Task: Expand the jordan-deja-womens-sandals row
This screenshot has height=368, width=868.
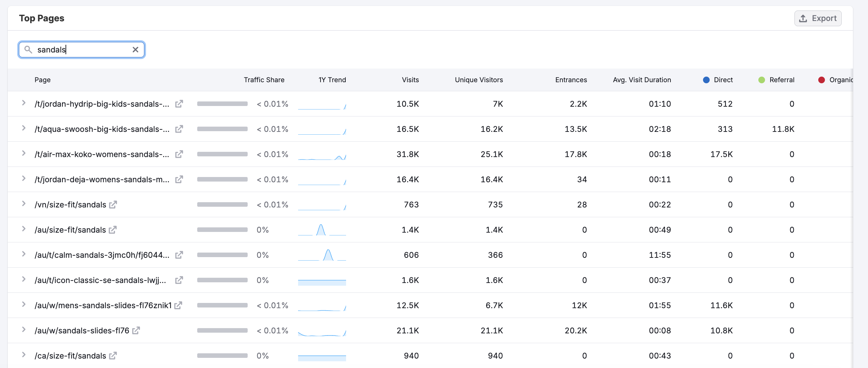Action: tap(23, 179)
